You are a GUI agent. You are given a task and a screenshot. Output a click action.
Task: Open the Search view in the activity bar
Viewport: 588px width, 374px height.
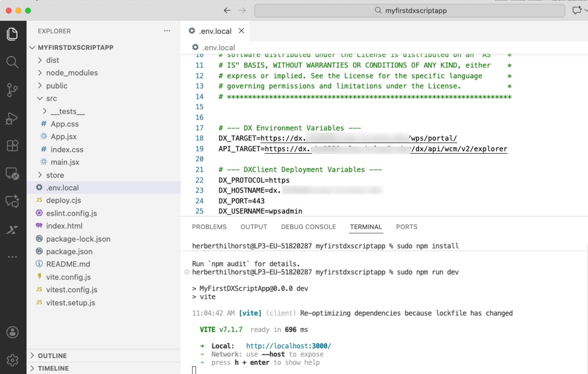12,62
